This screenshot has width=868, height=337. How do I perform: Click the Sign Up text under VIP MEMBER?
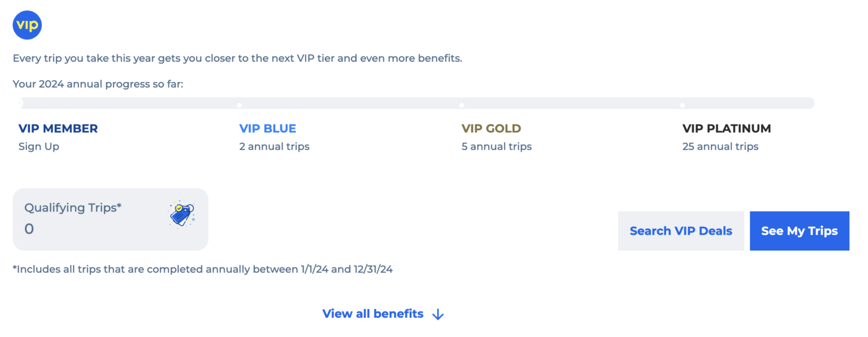(x=38, y=146)
